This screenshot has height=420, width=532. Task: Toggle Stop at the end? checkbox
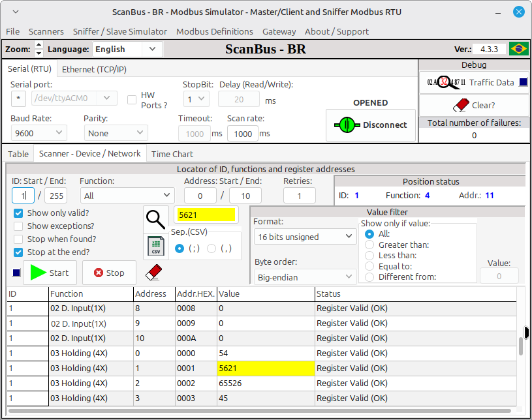[18, 252]
